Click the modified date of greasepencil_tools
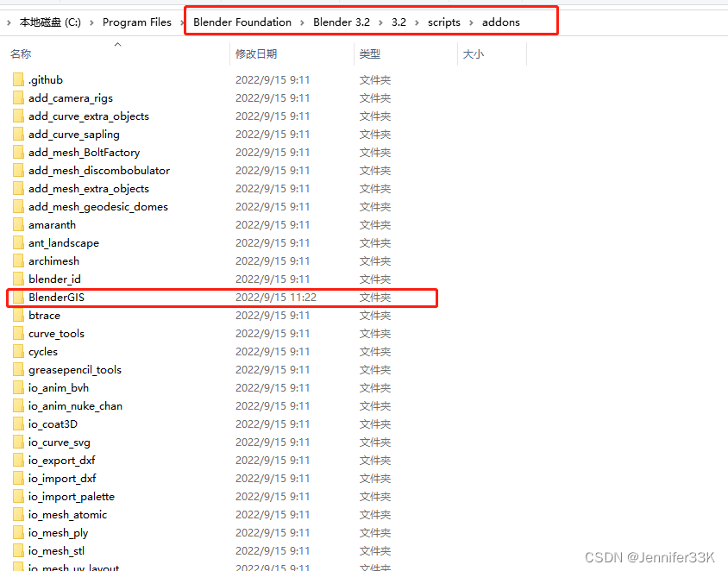 273,369
